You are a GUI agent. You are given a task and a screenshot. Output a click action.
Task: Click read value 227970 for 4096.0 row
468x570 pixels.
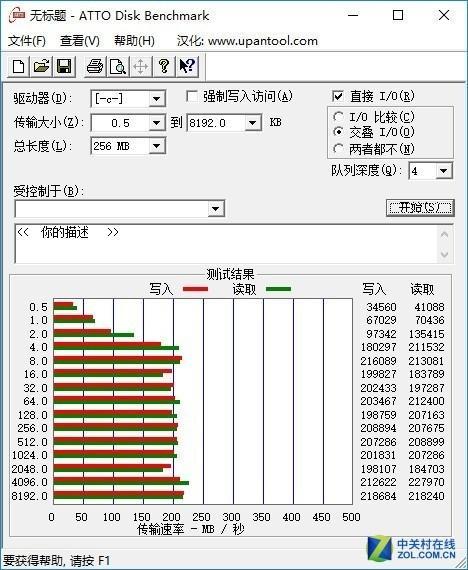(x=426, y=482)
